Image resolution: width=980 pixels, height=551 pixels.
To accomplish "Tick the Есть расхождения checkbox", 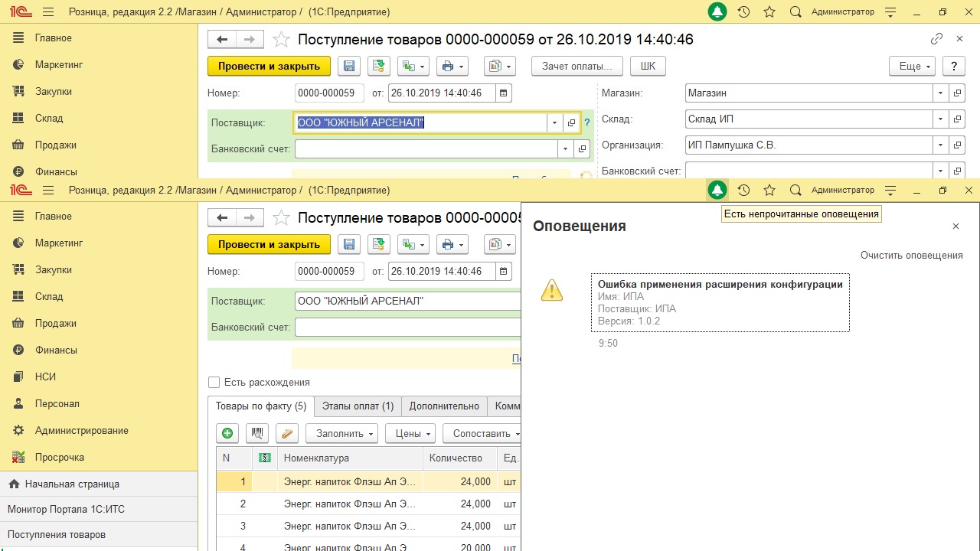I will point(214,382).
